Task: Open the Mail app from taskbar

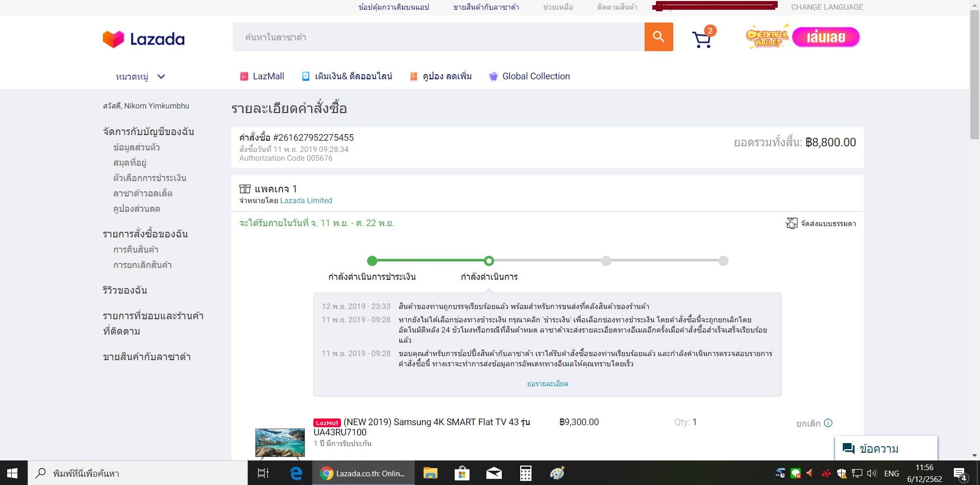Action: coord(494,473)
